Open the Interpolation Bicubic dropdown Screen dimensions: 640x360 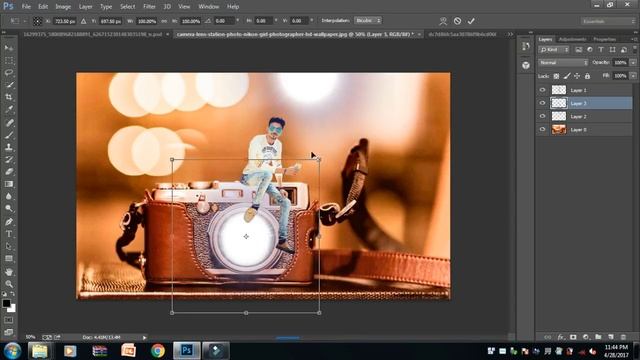(x=368, y=20)
